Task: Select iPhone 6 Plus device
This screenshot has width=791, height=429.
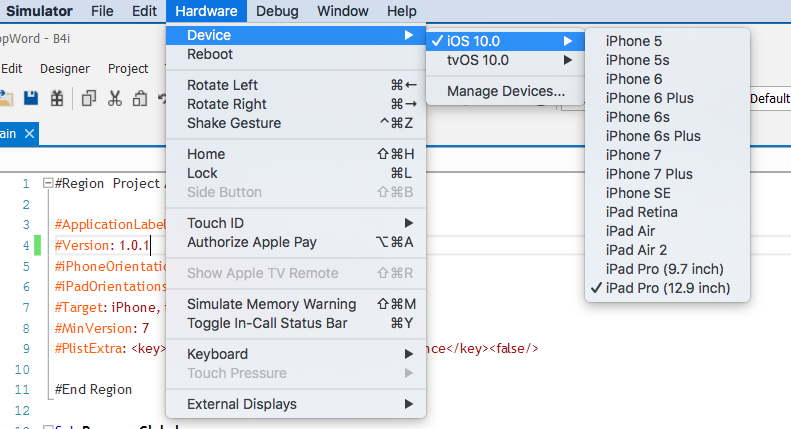Action: (x=667, y=98)
